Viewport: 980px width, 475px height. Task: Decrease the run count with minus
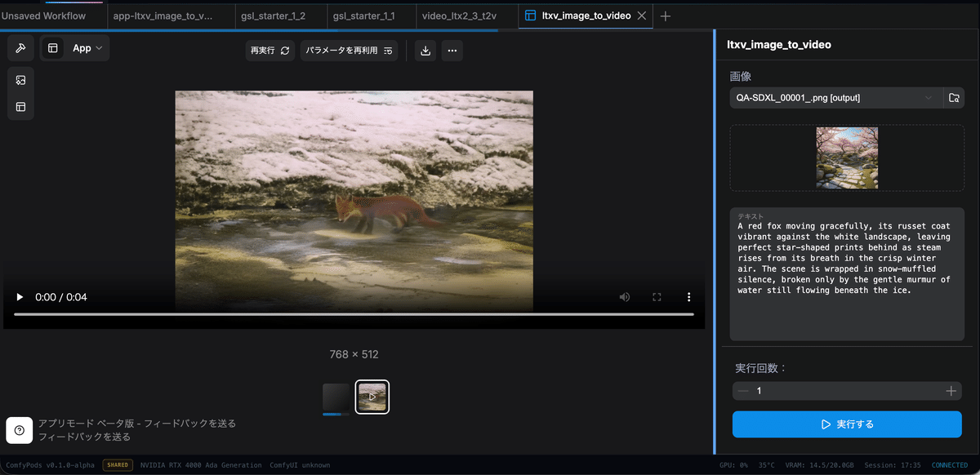[743, 391]
